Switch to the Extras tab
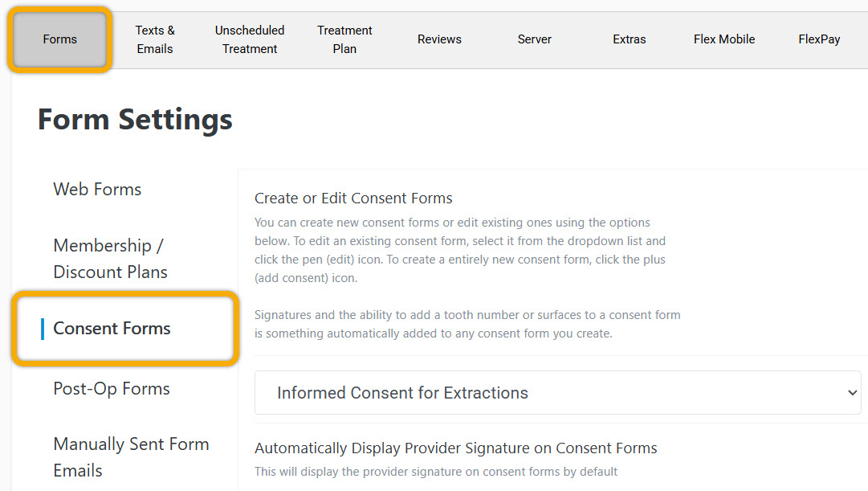The height and width of the screenshot is (491, 868). coord(629,39)
